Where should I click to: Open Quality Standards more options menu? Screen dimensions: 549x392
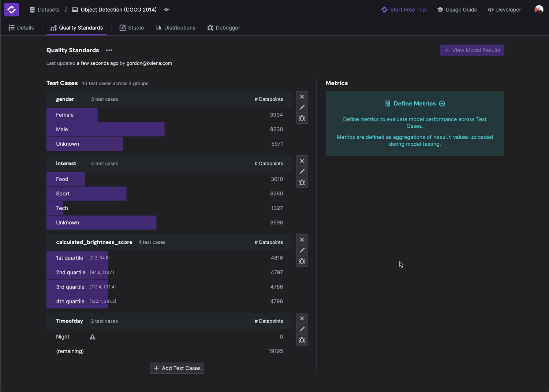109,51
